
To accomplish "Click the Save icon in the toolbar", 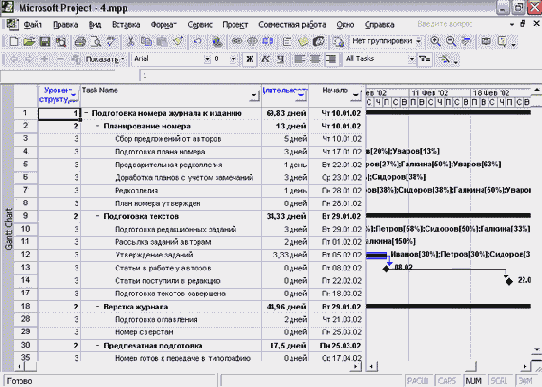I will click(45, 42).
